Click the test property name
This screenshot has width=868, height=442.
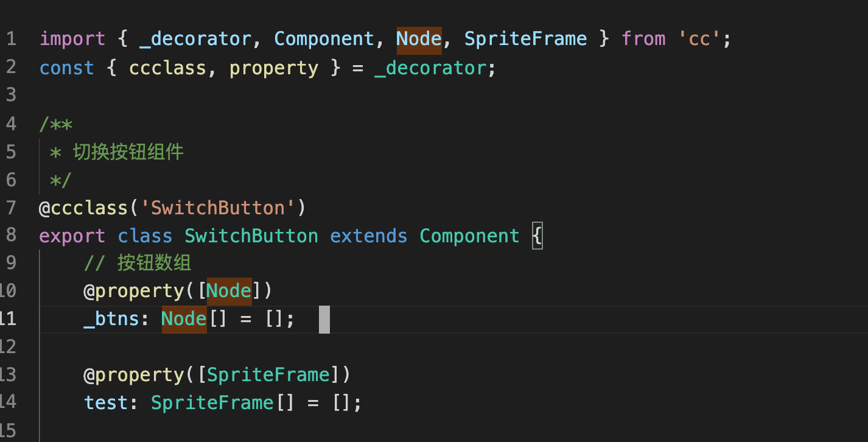click(x=106, y=403)
